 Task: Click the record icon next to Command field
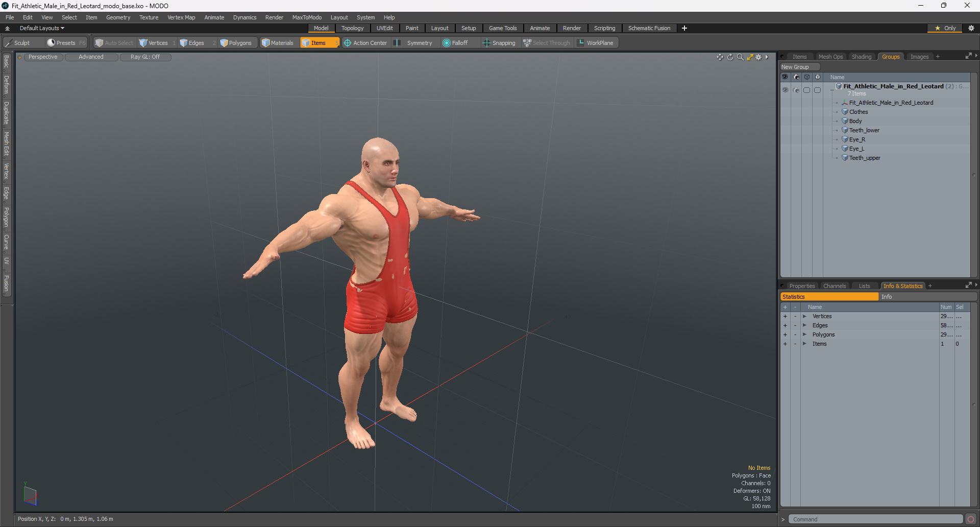(x=971, y=519)
